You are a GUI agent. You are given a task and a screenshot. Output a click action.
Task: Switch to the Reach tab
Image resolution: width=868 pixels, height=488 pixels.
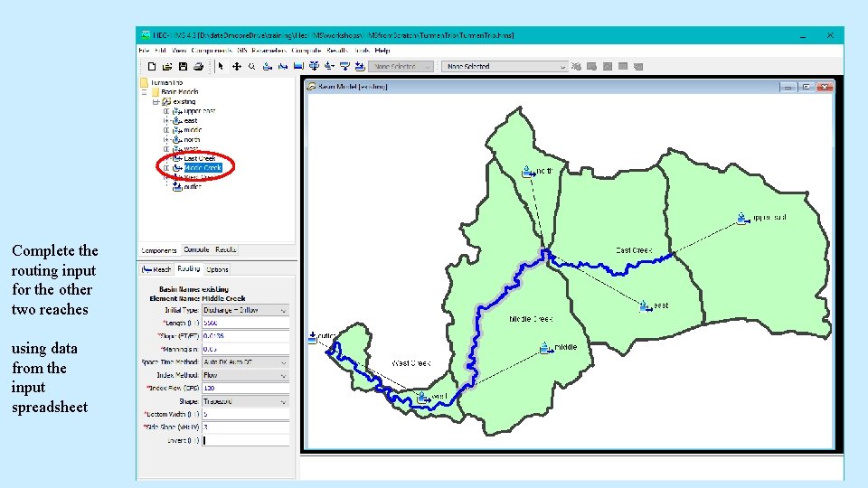point(156,269)
